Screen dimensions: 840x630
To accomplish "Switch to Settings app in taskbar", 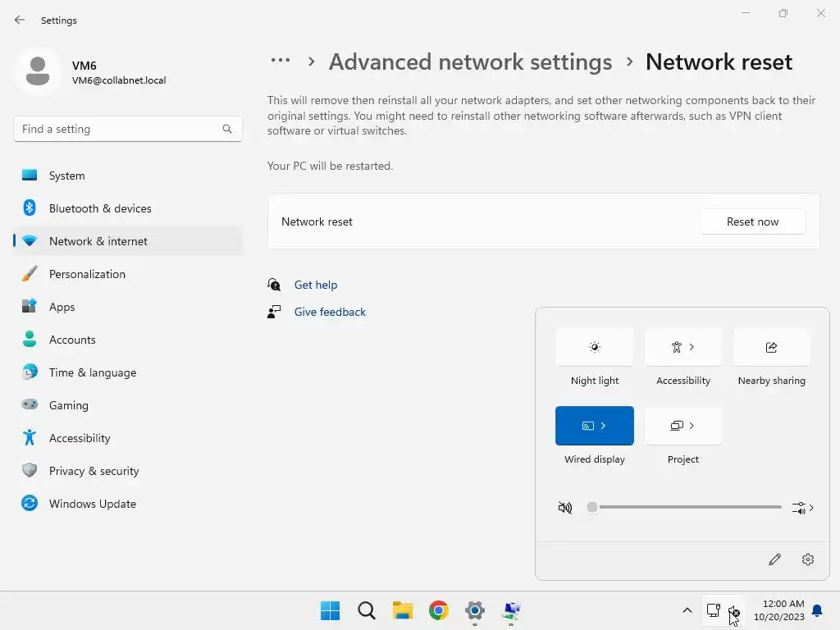I will (475, 610).
